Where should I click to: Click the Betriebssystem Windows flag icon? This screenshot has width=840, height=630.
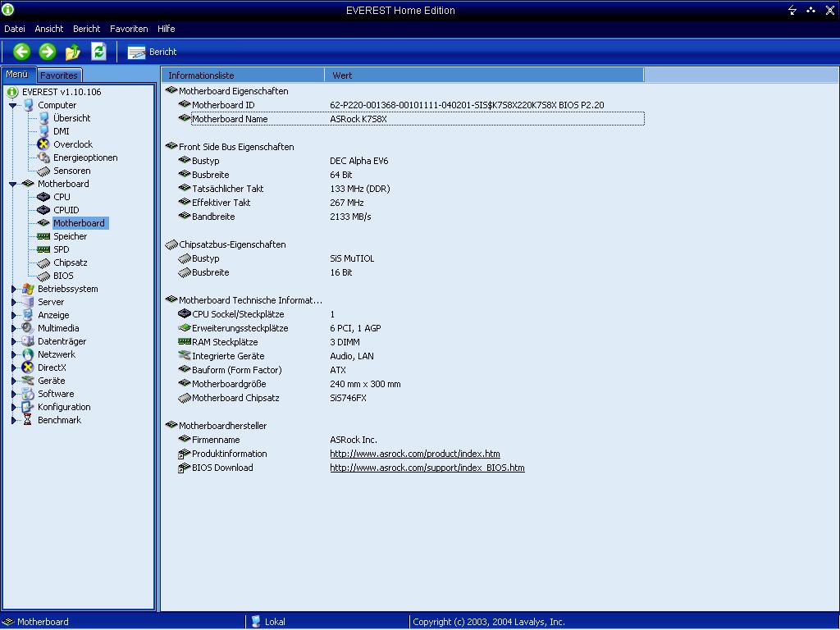[28, 289]
